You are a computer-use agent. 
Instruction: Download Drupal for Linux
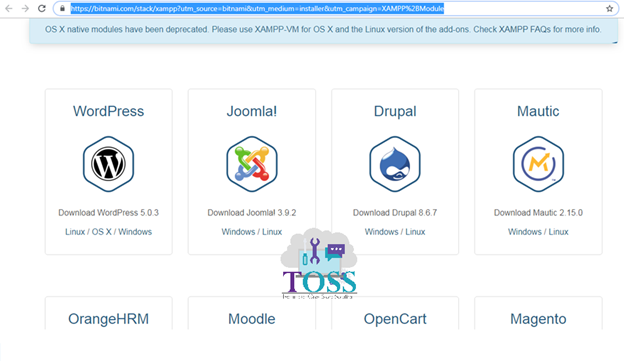tap(415, 232)
